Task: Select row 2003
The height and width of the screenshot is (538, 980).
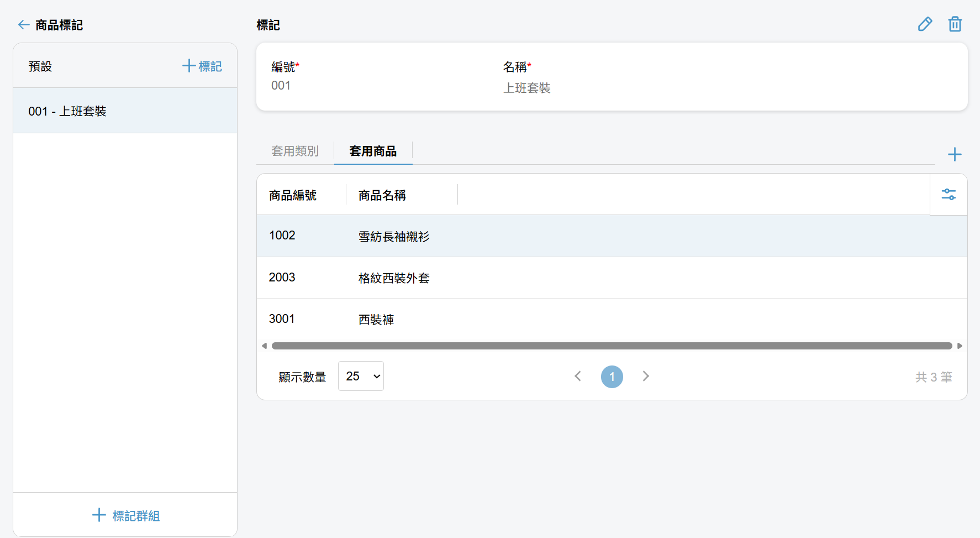Action: click(x=612, y=278)
